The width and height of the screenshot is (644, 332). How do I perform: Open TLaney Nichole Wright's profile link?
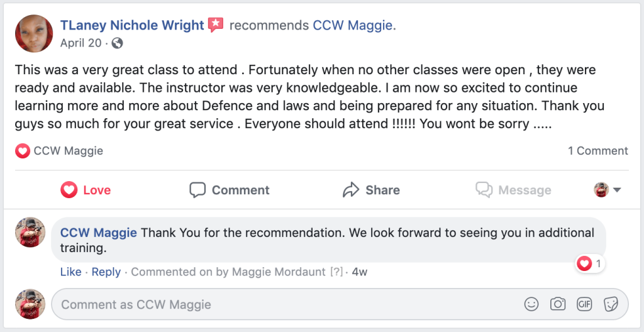(x=132, y=25)
